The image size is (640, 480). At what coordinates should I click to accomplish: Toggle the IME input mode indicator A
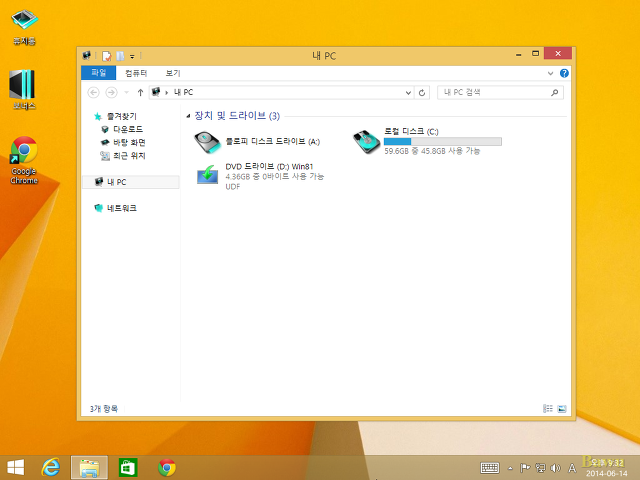pyautogui.click(x=572, y=468)
